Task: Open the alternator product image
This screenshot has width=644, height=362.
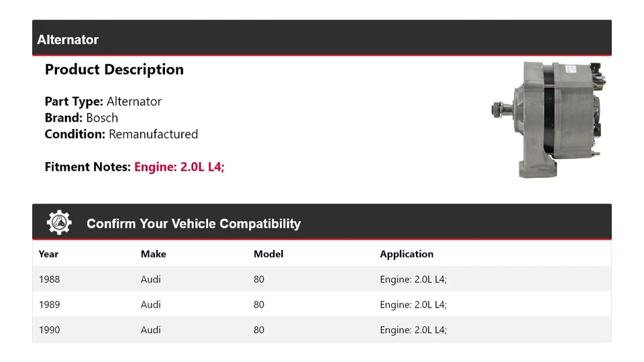Action: (549, 119)
